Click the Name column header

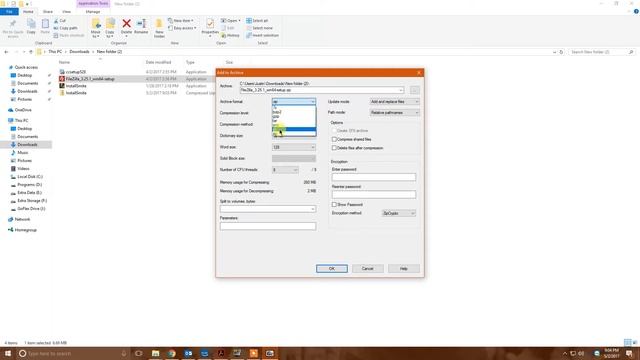coord(64,62)
